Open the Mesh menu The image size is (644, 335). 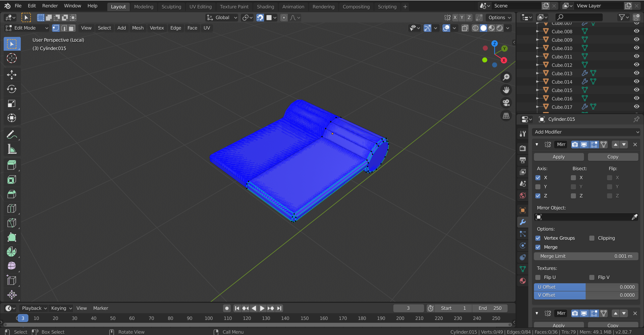(x=138, y=28)
